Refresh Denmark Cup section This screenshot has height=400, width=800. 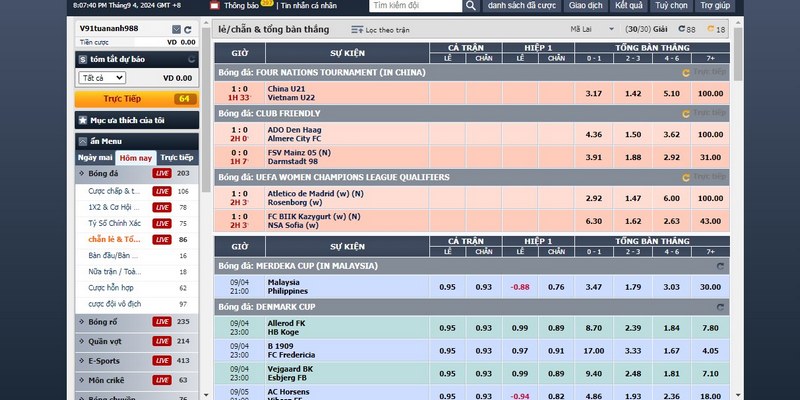(720, 307)
